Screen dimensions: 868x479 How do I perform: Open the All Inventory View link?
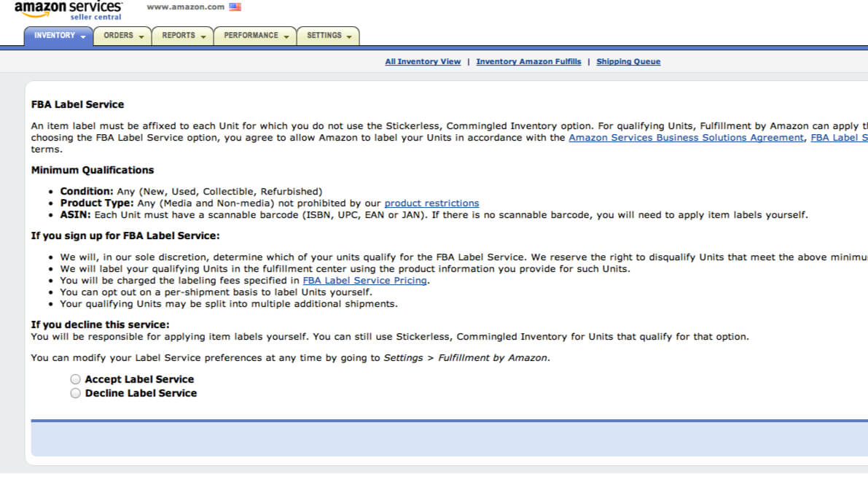point(423,62)
